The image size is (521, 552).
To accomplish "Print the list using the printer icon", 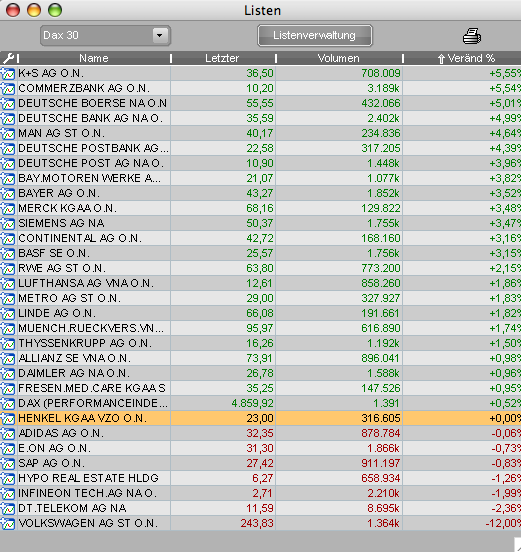I will pyautogui.click(x=472, y=36).
